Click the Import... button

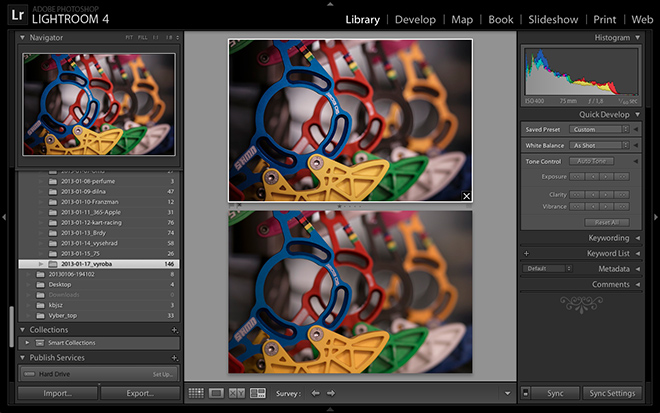coord(58,393)
